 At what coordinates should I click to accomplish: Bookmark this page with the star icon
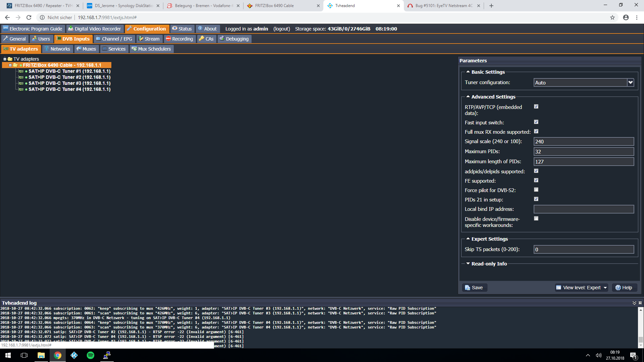point(612,17)
